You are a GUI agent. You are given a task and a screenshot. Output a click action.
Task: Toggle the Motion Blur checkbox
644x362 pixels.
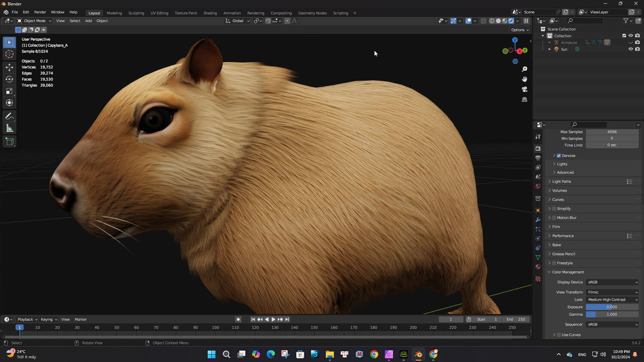pos(554,218)
